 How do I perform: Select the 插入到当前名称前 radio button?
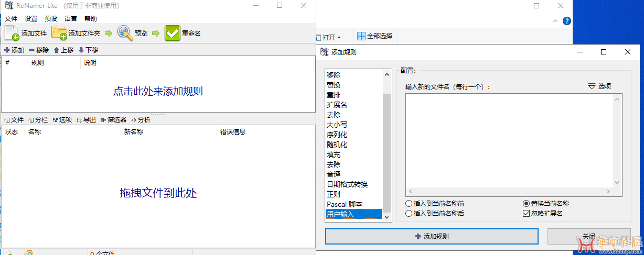click(x=435, y=203)
